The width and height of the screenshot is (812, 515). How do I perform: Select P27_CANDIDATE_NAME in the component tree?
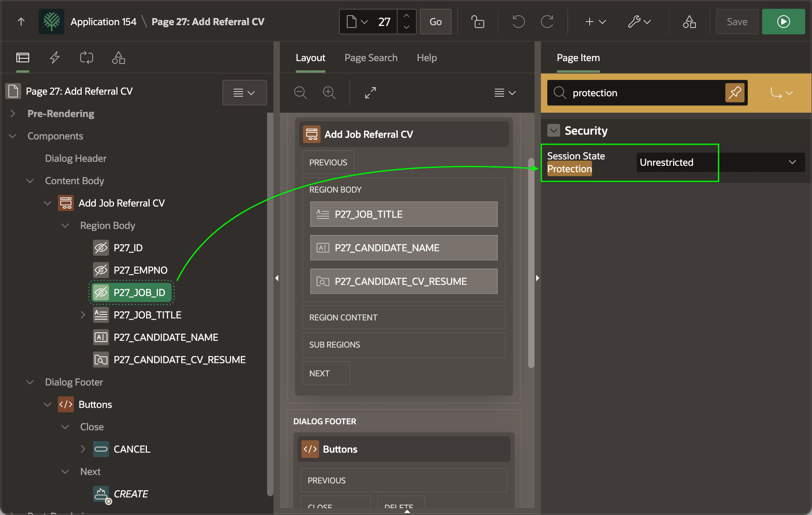point(166,337)
